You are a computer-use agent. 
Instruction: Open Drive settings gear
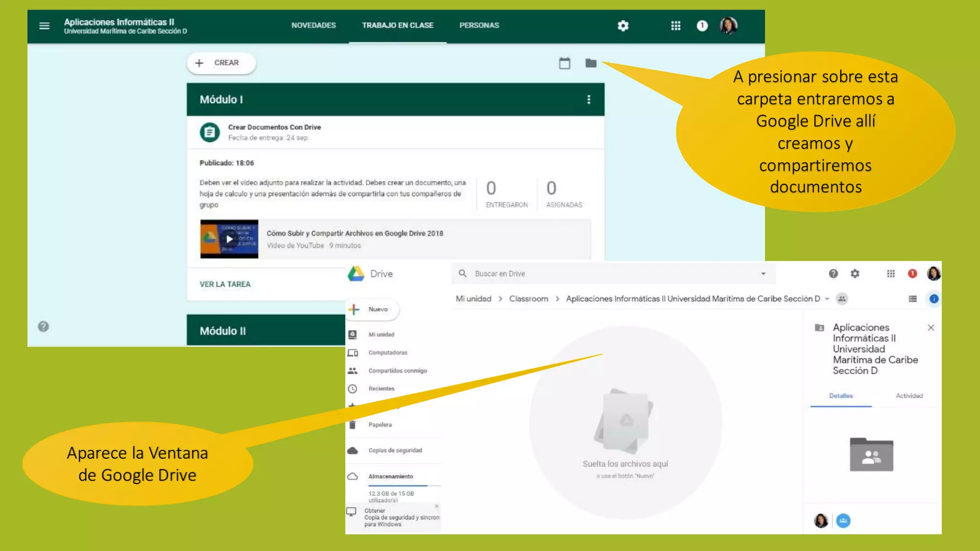pos(855,274)
